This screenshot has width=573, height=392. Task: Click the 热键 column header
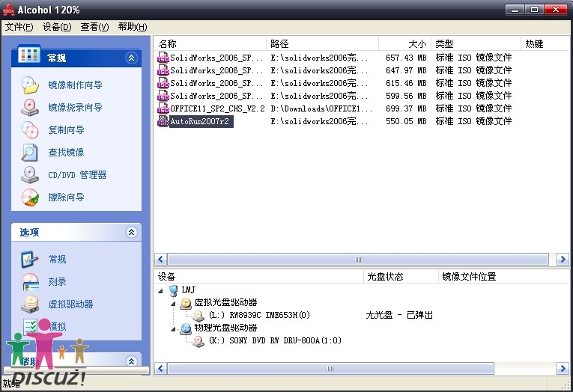(x=545, y=44)
